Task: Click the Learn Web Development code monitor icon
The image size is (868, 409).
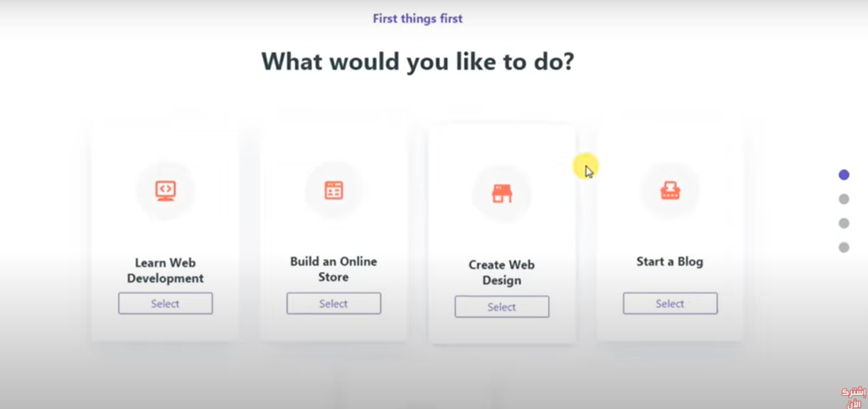Action: 165,191
